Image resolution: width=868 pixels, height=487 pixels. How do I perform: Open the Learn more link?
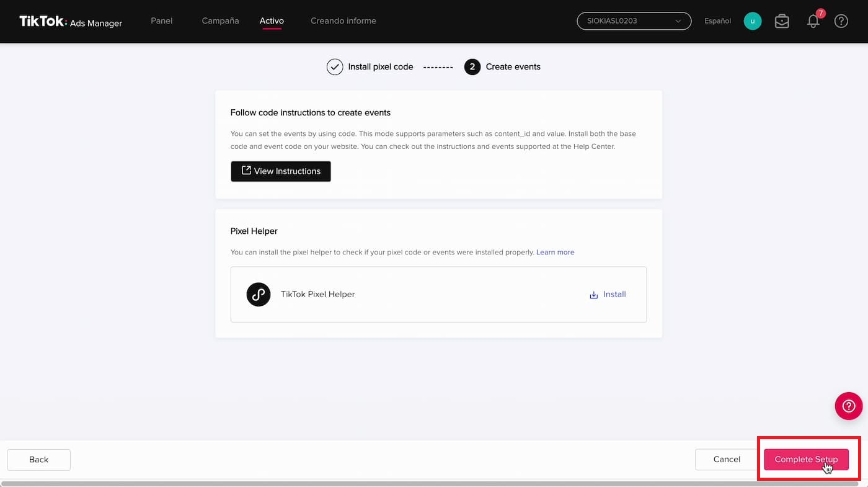[556, 252]
